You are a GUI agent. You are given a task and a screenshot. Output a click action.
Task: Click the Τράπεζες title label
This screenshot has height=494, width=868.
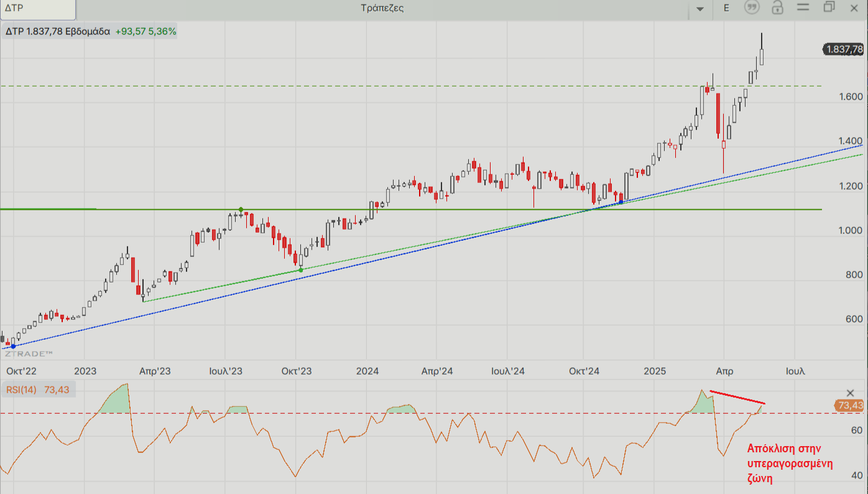click(x=382, y=8)
